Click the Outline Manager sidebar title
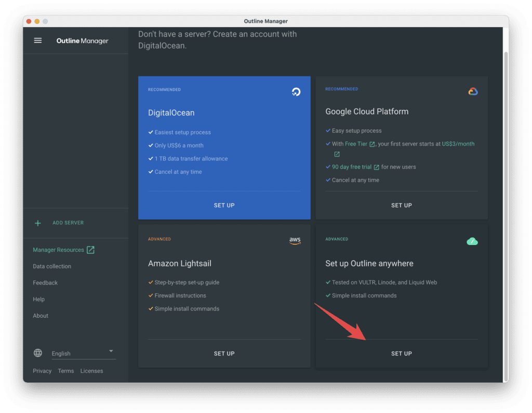 pos(83,41)
